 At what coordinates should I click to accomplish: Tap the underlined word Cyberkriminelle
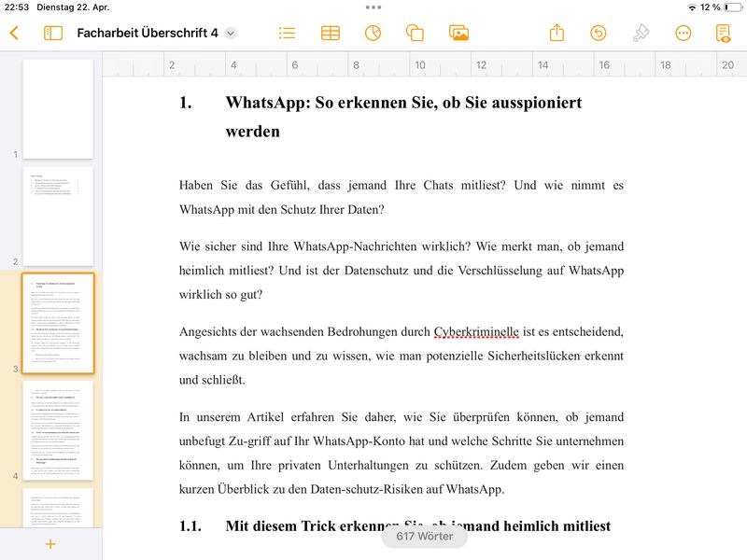click(476, 332)
